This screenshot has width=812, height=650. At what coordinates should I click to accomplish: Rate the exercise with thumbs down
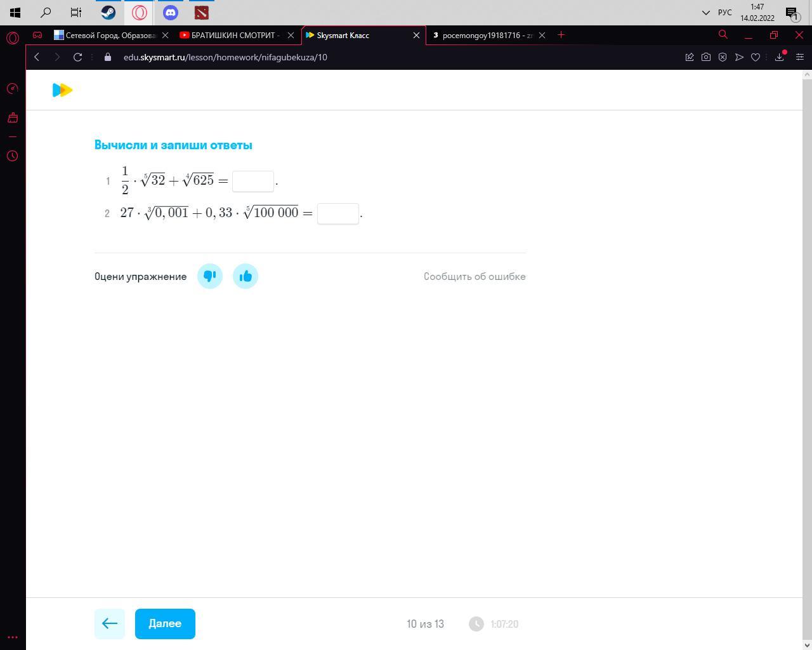(x=210, y=276)
